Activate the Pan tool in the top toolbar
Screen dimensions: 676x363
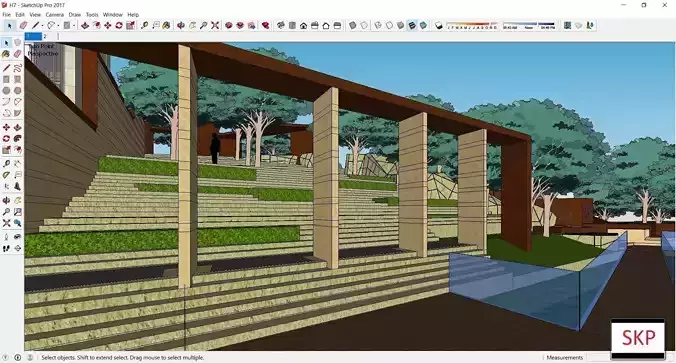click(x=192, y=25)
